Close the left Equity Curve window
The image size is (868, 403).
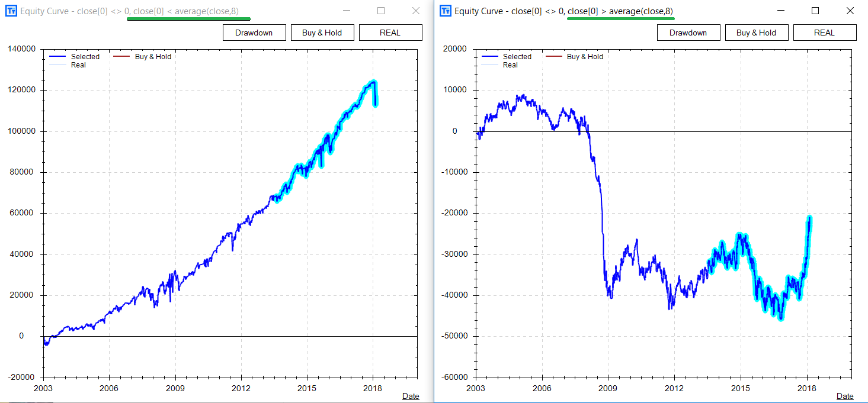[416, 11]
